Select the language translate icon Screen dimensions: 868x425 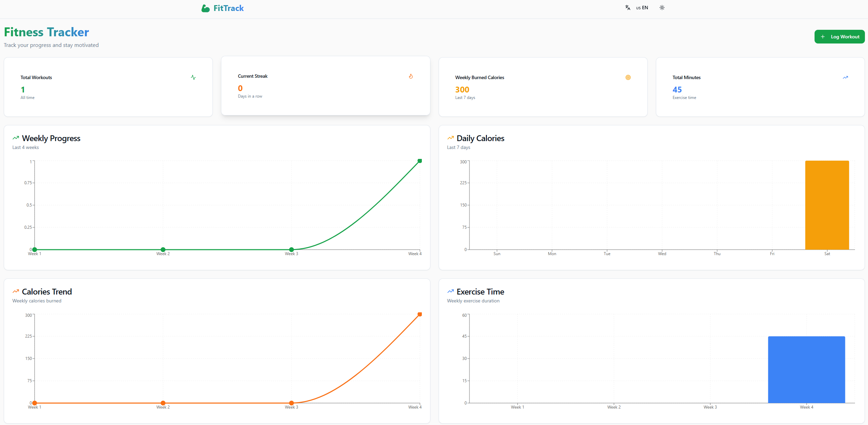coord(627,7)
